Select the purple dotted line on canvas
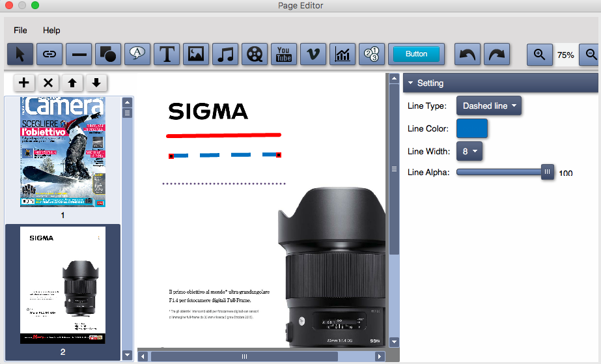 pos(224,184)
